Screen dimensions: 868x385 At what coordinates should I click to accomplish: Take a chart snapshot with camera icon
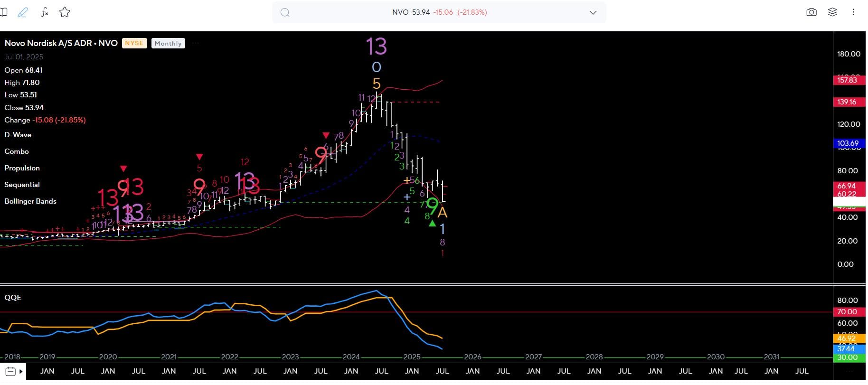(811, 12)
